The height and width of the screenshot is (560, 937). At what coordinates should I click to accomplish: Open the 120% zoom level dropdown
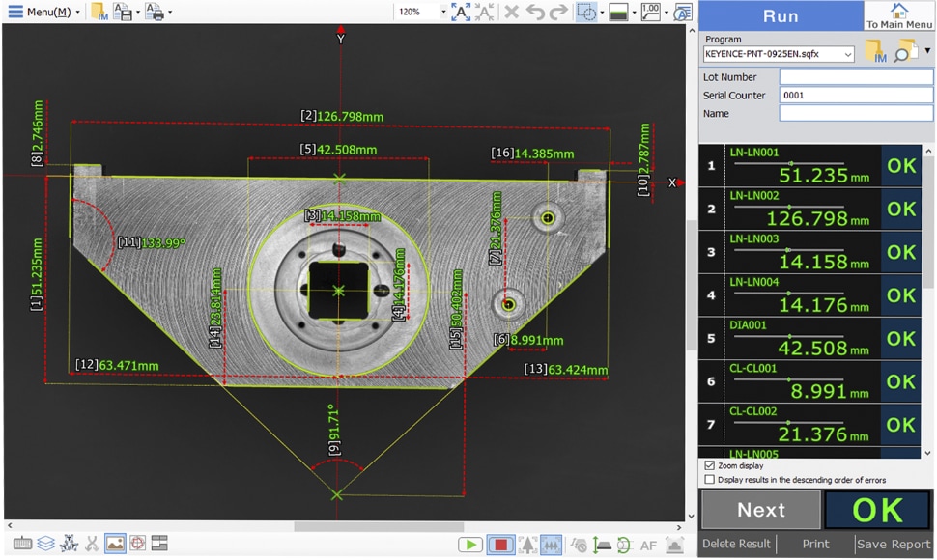pyautogui.click(x=443, y=13)
